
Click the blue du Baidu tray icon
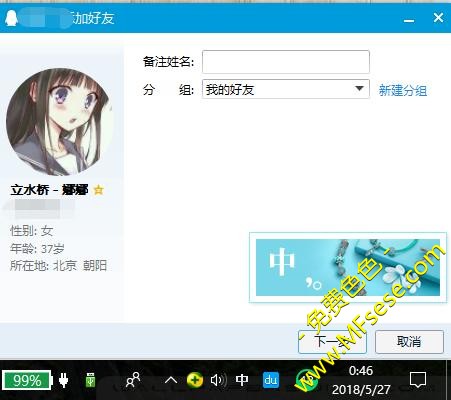pos(270,380)
